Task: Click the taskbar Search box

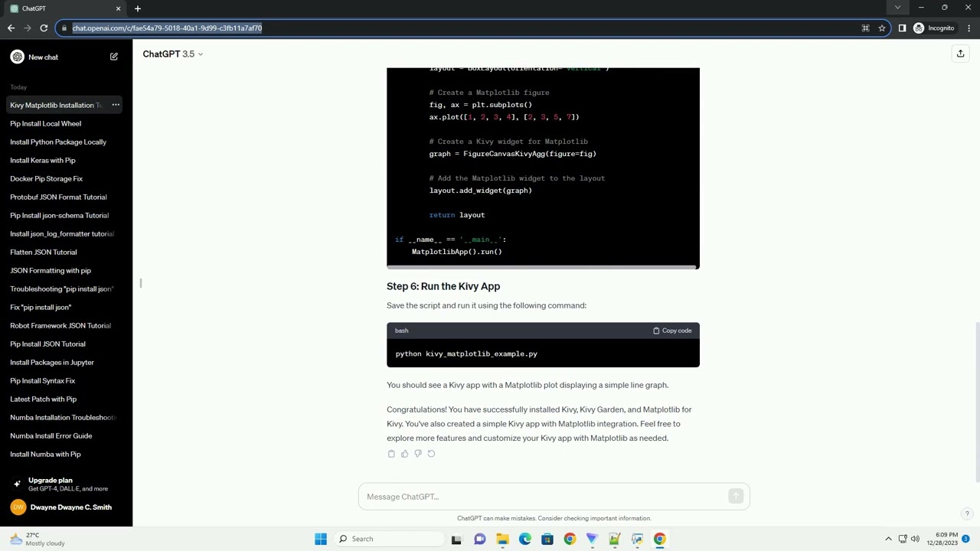Action: (387, 539)
